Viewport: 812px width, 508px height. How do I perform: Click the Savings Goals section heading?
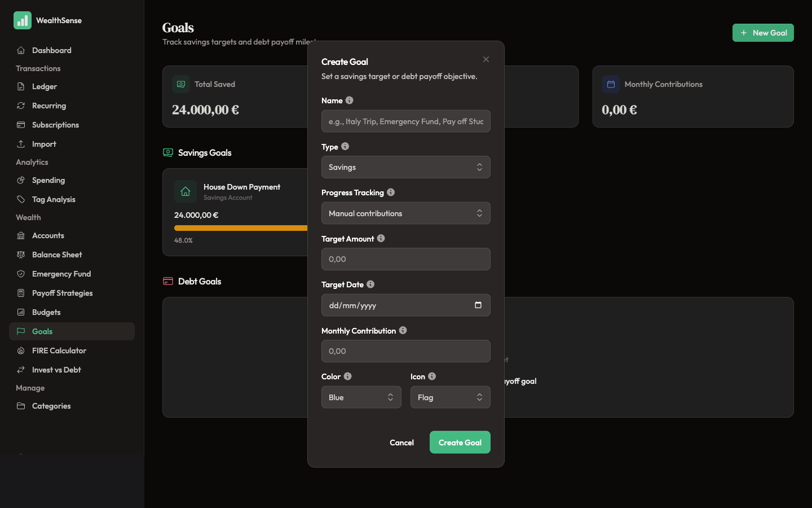click(x=205, y=152)
